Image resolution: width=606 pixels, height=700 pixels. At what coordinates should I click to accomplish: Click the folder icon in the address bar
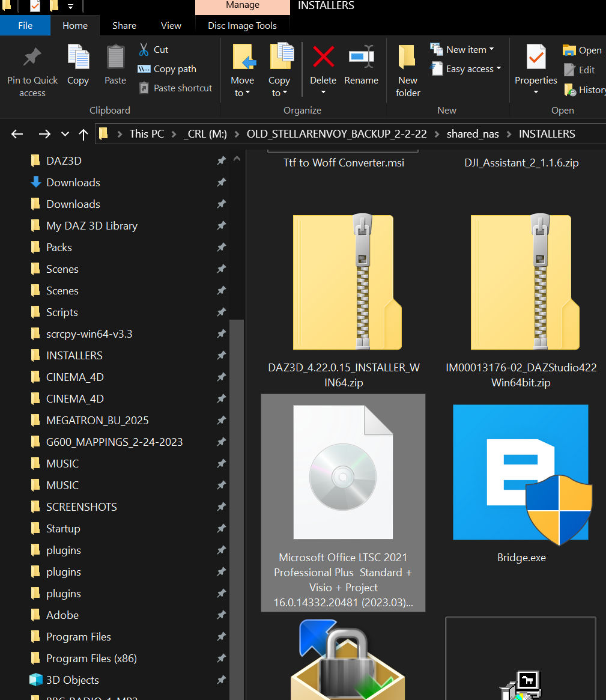(103, 133)
